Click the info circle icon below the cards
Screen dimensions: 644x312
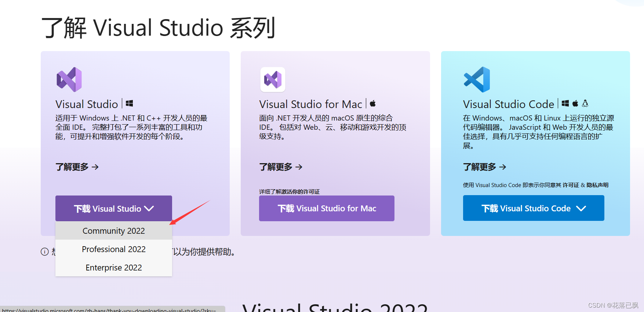pyautogui.click(x=45, y=252)
